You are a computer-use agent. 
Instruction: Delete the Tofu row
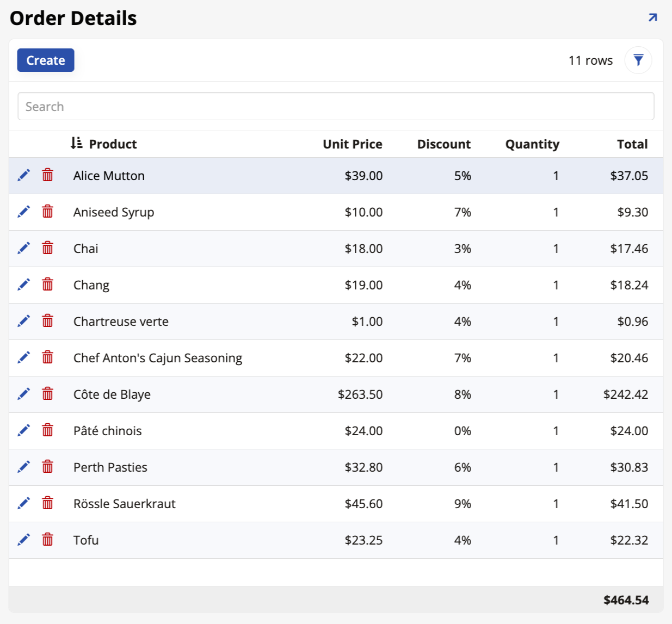point(47,540)
